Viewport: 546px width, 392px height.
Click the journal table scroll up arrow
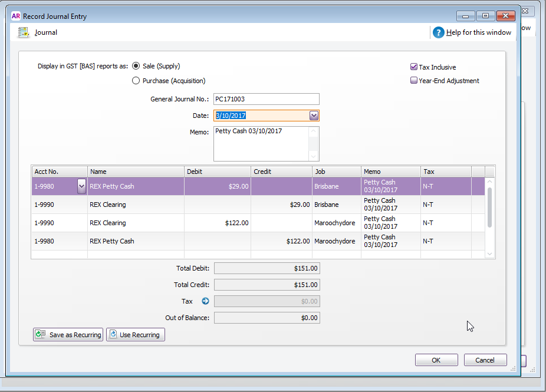coord(489,182)
